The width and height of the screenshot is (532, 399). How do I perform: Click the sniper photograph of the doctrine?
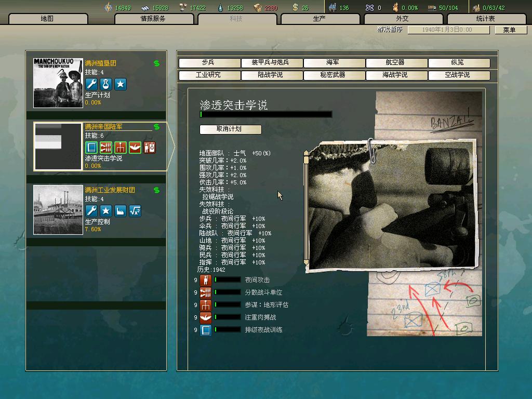point(392,206)
